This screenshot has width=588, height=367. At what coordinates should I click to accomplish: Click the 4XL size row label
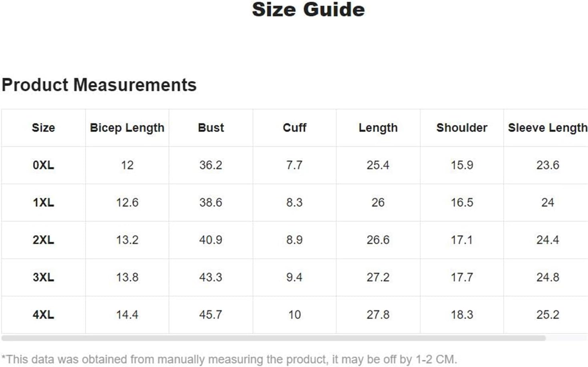tap(43, 315)
